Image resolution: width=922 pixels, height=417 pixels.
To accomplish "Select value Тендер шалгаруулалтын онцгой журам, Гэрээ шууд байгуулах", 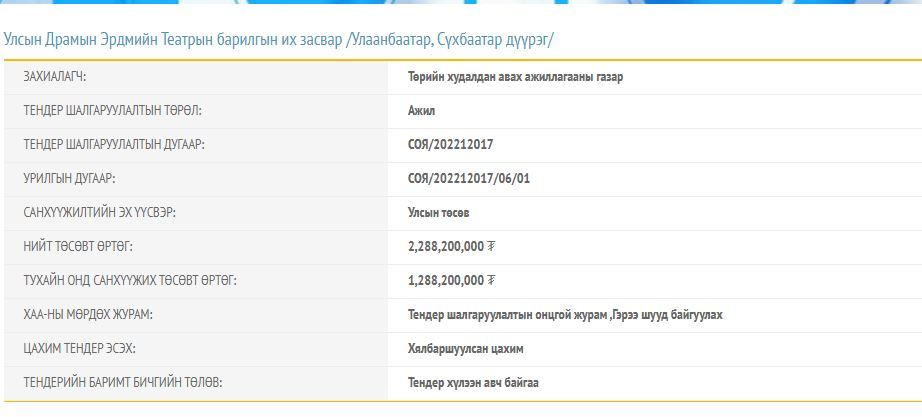I will [x=565, y=315].
